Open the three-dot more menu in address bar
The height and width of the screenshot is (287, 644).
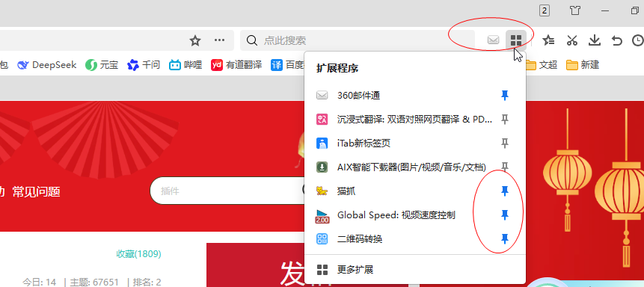(220, 40)
